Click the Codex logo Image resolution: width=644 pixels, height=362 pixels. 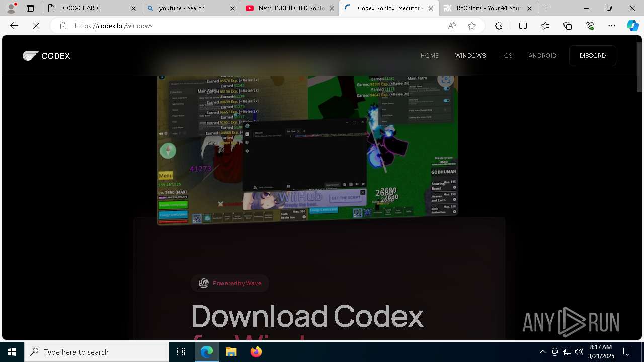pos(46,56)
